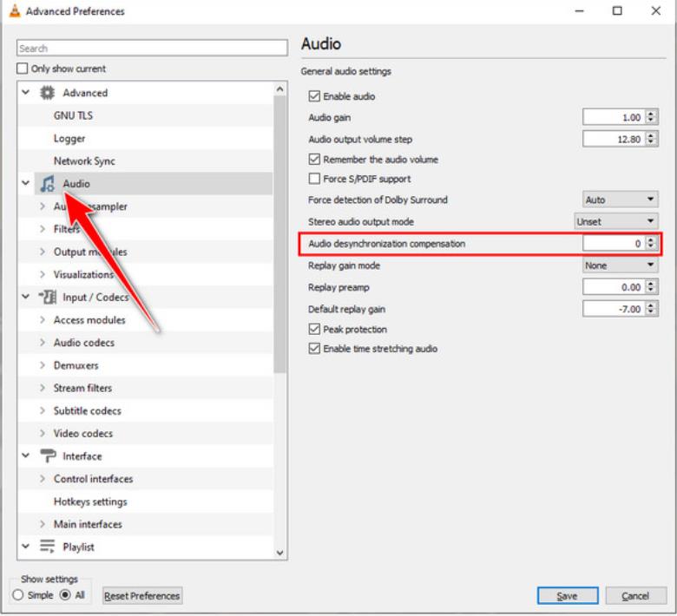Select Subtitle codecs tree item
This screenshot has height=616, width=677.
tap(87, 410)
